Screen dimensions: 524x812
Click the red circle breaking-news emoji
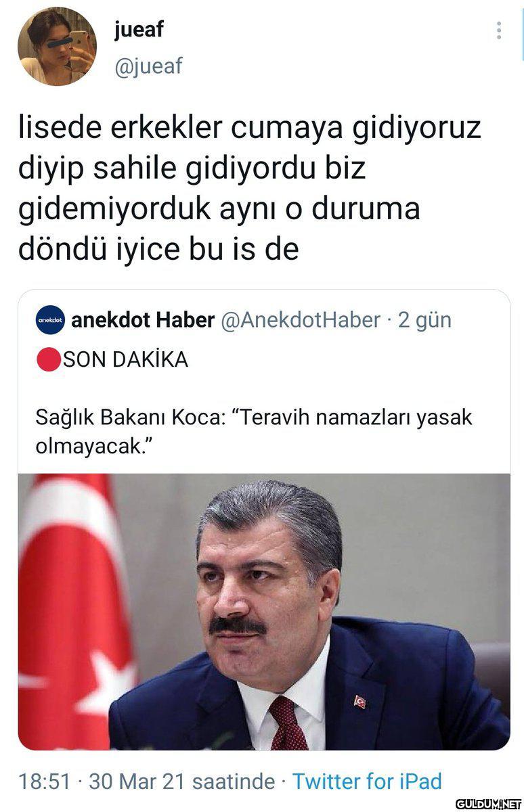coord(49,360)
